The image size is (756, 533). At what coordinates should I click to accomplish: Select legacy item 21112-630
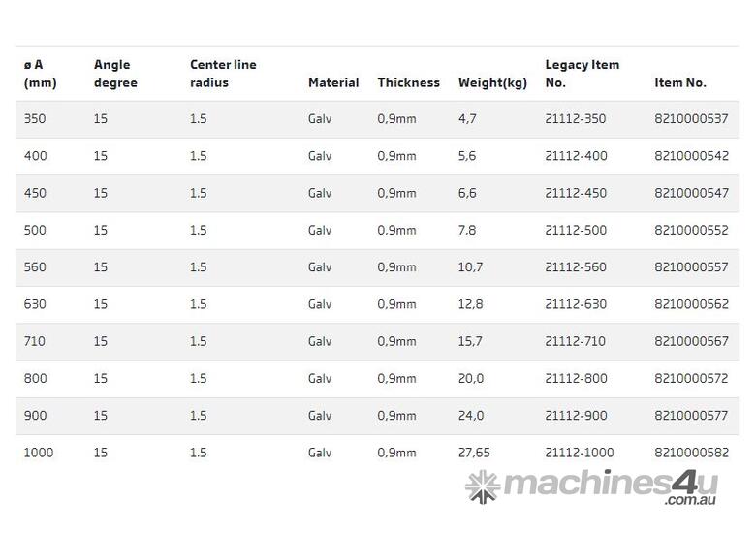click(576, 304)
